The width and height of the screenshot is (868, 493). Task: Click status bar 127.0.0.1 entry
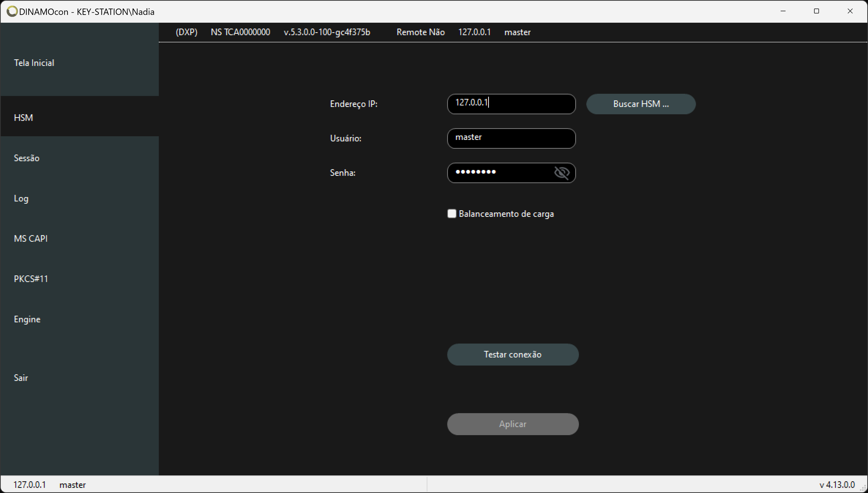[30, 484]
